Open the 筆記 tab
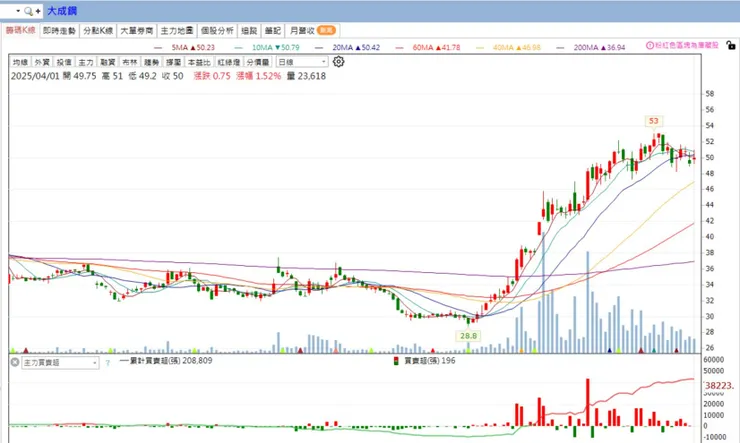The height and width of the screenshot is (443, 740). 273,31
